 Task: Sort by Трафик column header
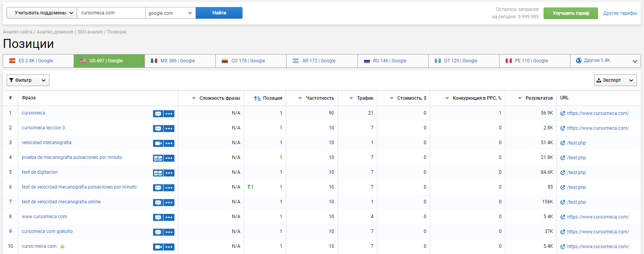(361, 98)
